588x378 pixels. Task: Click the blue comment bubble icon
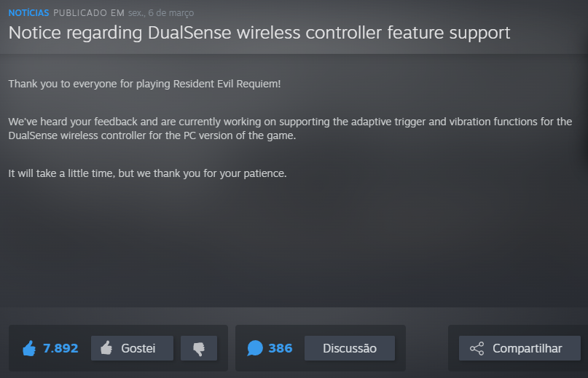point(254,349)
